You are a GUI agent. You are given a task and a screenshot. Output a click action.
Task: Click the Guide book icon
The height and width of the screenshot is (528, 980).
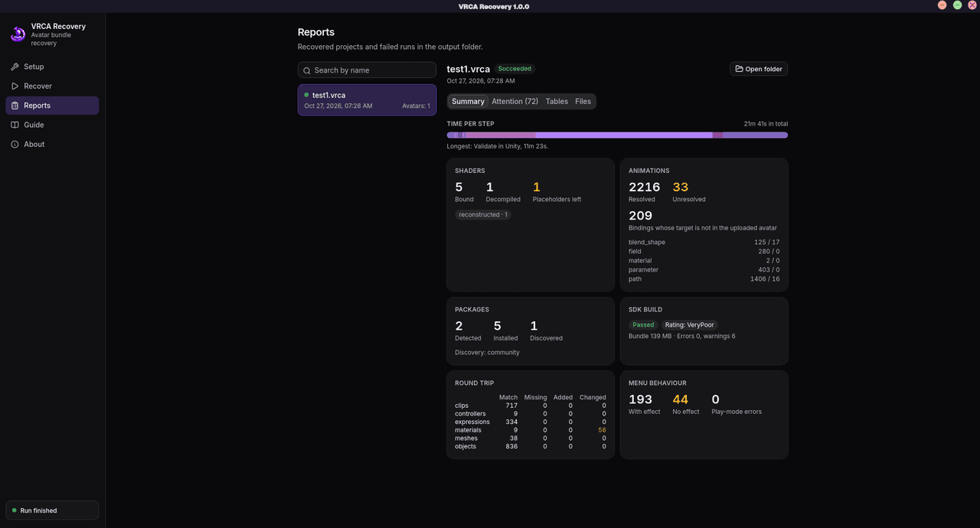pyautogui.click(x=15, y=125)
